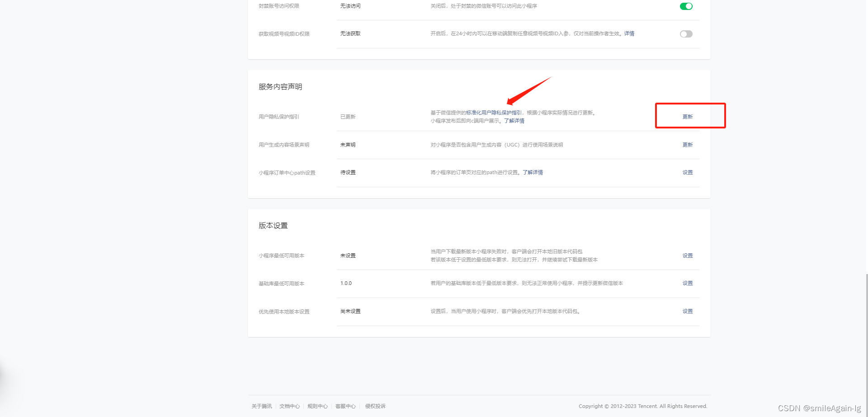Click the 已更新 status text

pos(348,117)
